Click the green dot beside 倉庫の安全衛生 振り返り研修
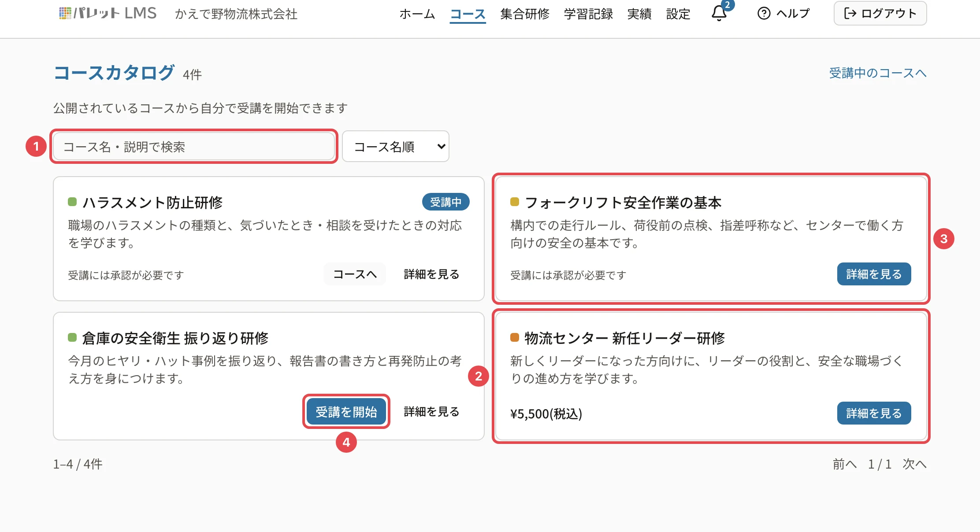The image size is (980, 532). pos(72,338)
